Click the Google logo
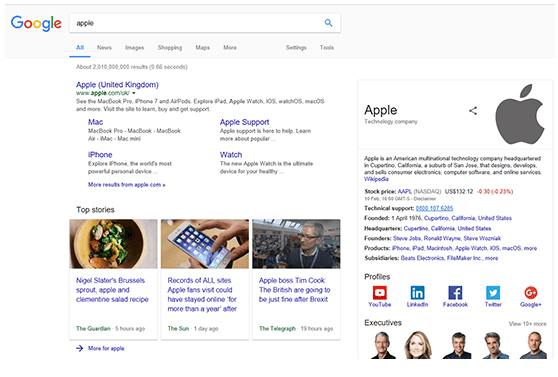 (36, 23)
